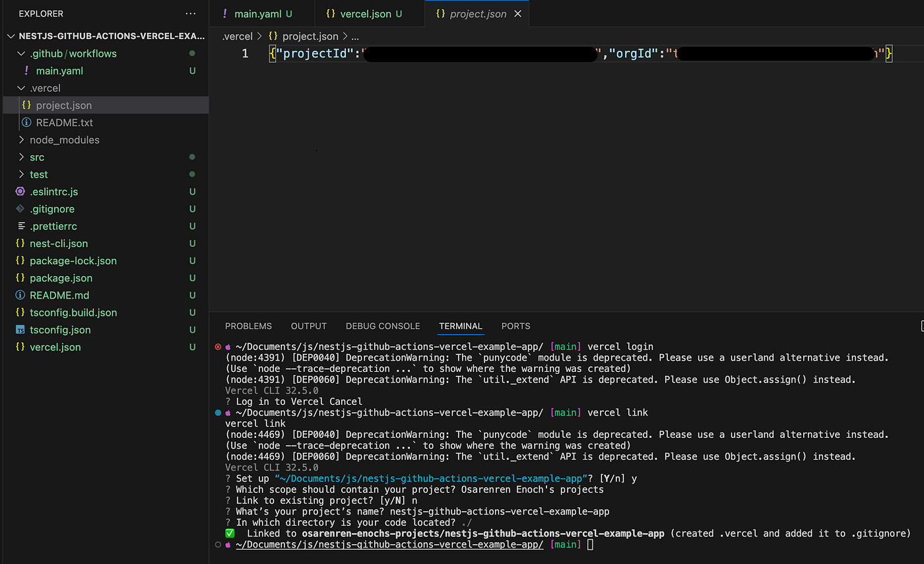Click the lines icon beside .prettierrc
Viewport: 924px width, 564px height.
20,226
